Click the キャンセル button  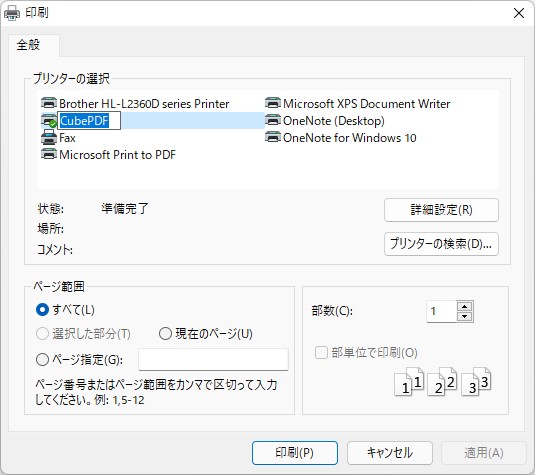tap(390, 453)
